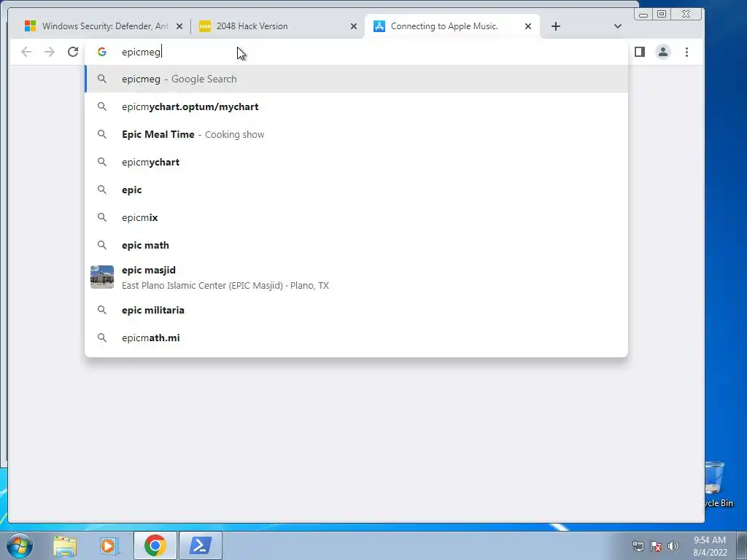Screen dimensions: 747x560
Task: Select the Connecting to Apple Music tab
Action: coord(452,26)
